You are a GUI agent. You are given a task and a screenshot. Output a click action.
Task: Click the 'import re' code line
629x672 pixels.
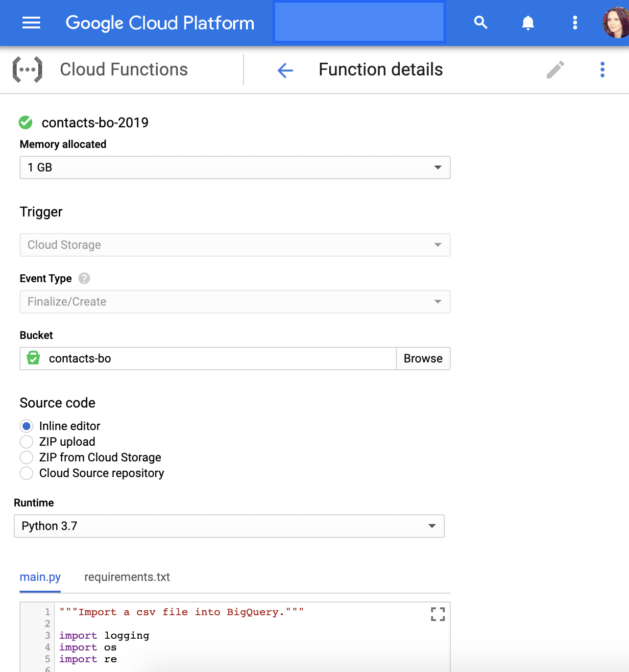point(88,659)
